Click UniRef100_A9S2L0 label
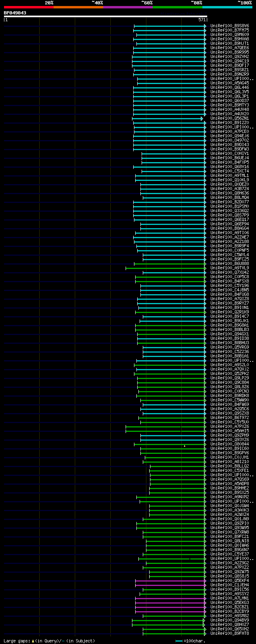256x644 pixels. coord(230,365)
